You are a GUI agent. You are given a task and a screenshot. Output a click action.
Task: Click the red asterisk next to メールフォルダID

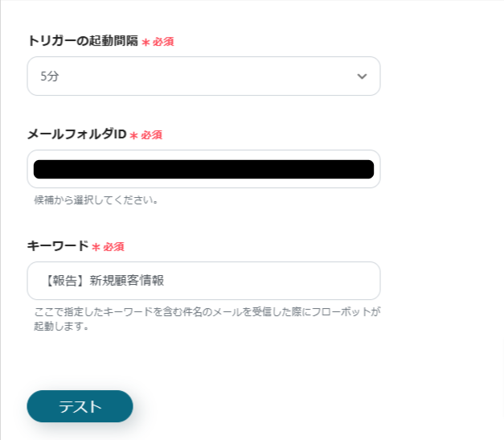click(x=134, y=136)
